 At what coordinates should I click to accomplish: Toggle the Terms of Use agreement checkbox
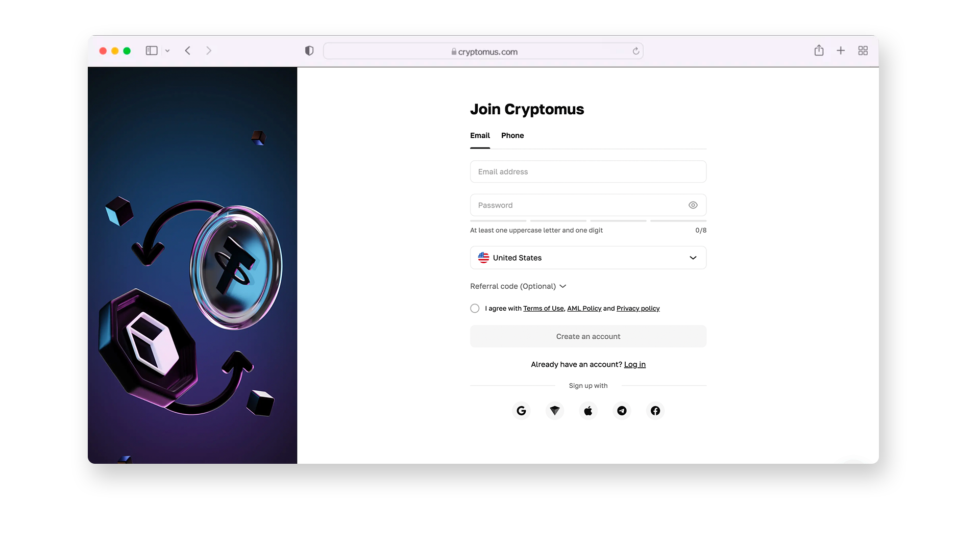[x=474, y=308]
